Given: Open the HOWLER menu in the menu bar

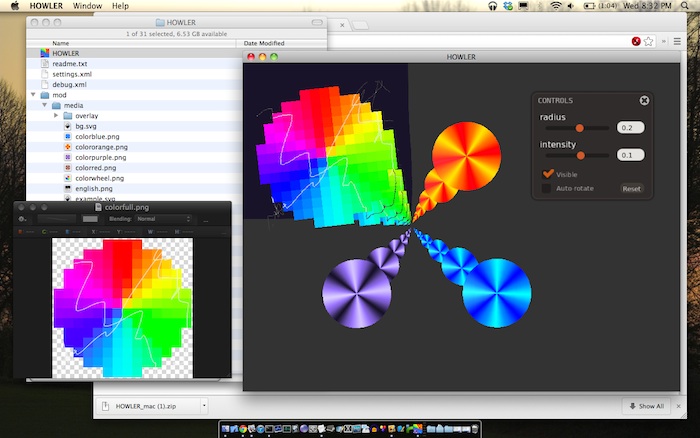Looking at the screenshot, I should (46, 6).
